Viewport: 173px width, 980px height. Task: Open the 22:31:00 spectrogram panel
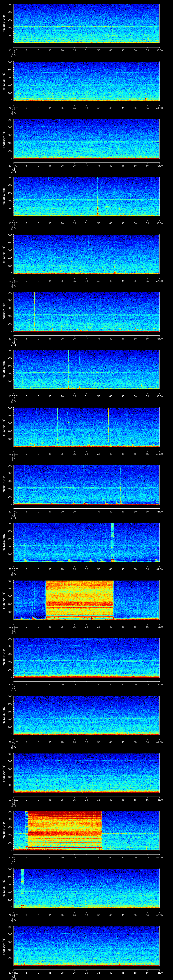(86, 139)
